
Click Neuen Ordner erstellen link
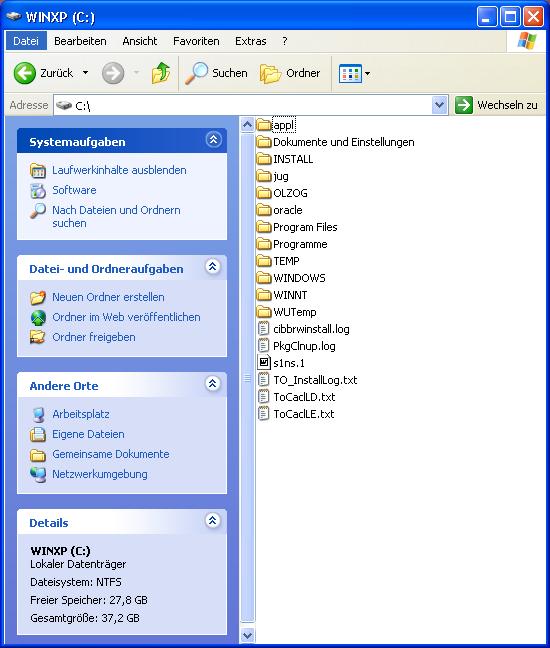coord(108,297)
